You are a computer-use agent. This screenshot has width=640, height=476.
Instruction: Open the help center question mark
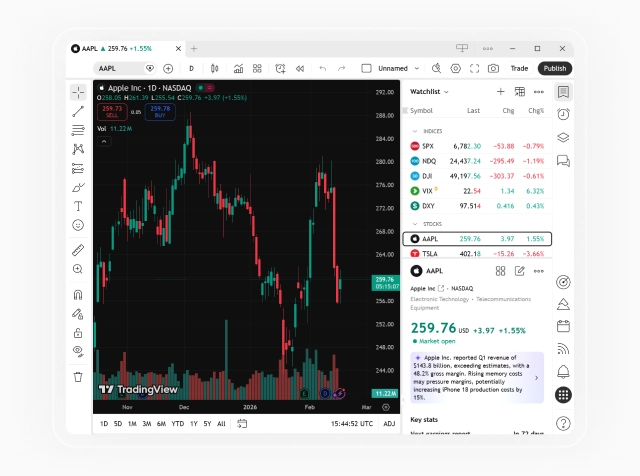click(x=563, y=423)
